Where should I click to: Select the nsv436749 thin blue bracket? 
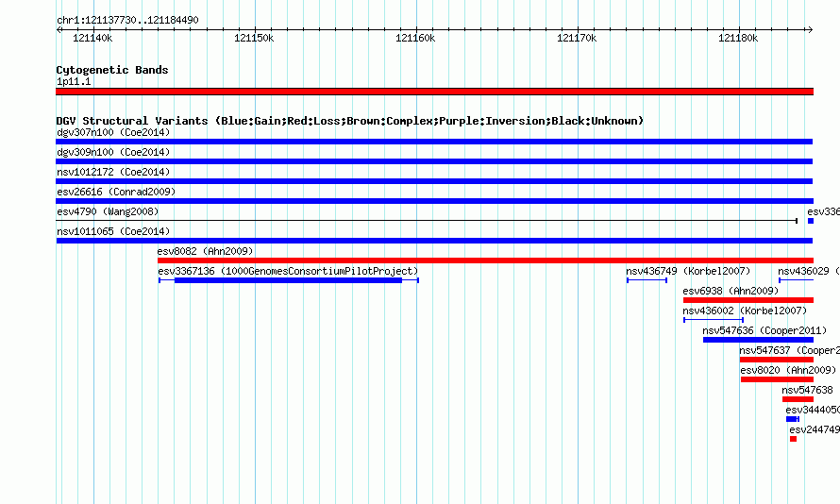[x=647, y=280]
